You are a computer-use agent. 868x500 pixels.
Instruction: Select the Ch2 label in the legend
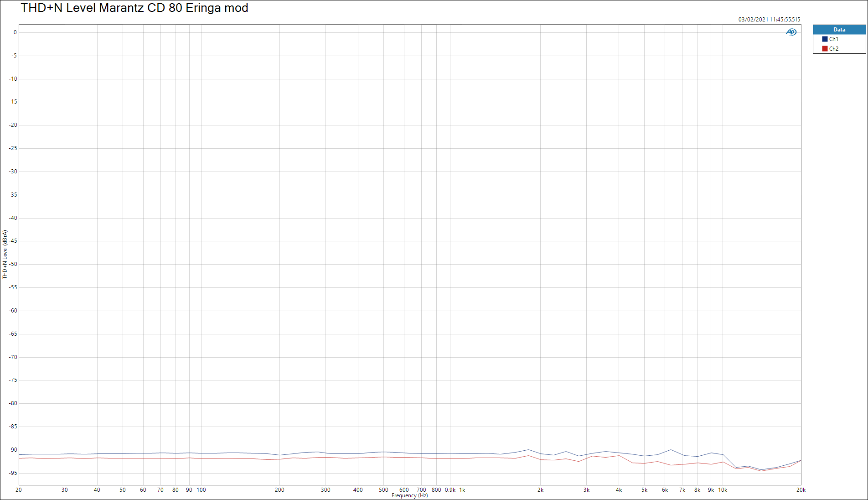(833, 49)
